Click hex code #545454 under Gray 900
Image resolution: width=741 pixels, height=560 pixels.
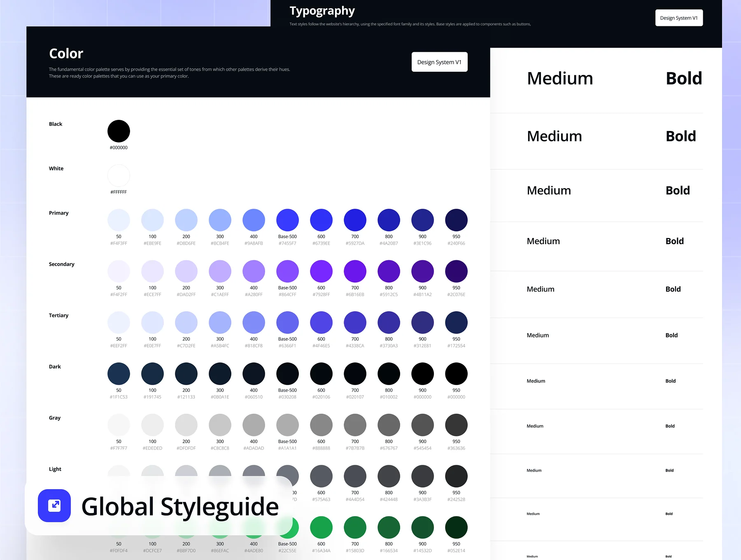(x=422, y=448)
